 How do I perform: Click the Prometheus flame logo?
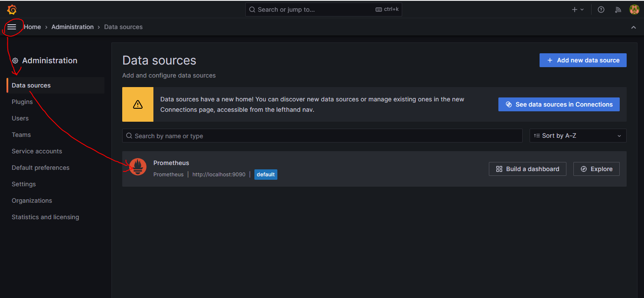(x=138, y=167)
